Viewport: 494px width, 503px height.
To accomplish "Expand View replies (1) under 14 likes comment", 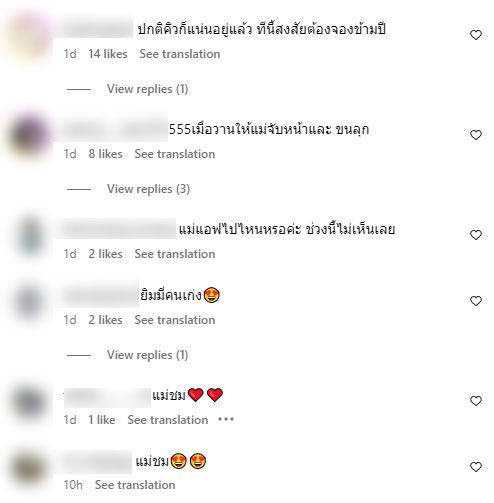I will tap(147, 89).
